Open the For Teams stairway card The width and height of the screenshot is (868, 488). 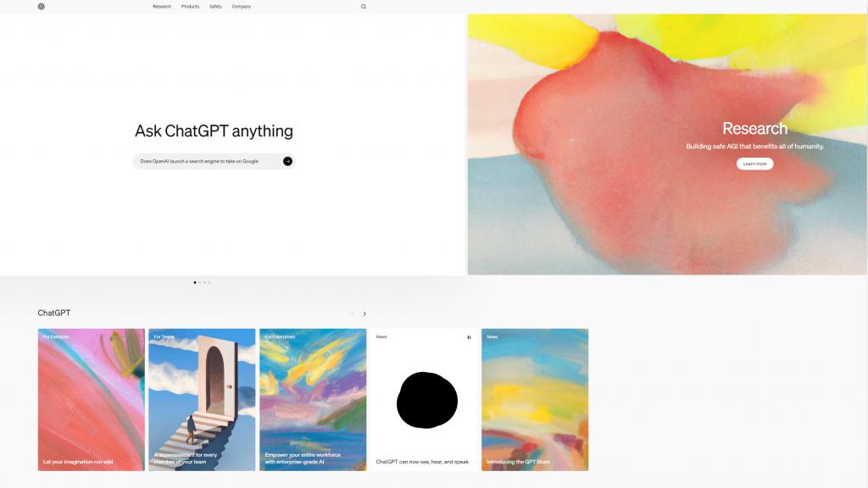(202, 400)
